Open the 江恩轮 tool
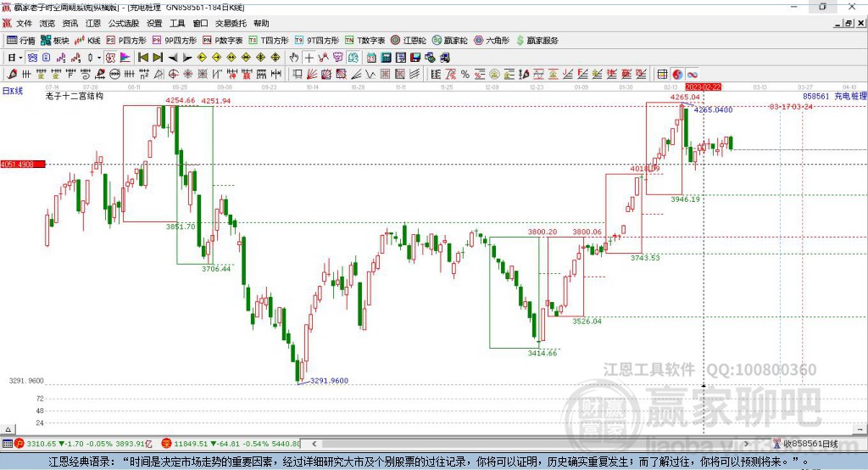The width and height of the screenshot is (868, 470). [x=409, y=41]
